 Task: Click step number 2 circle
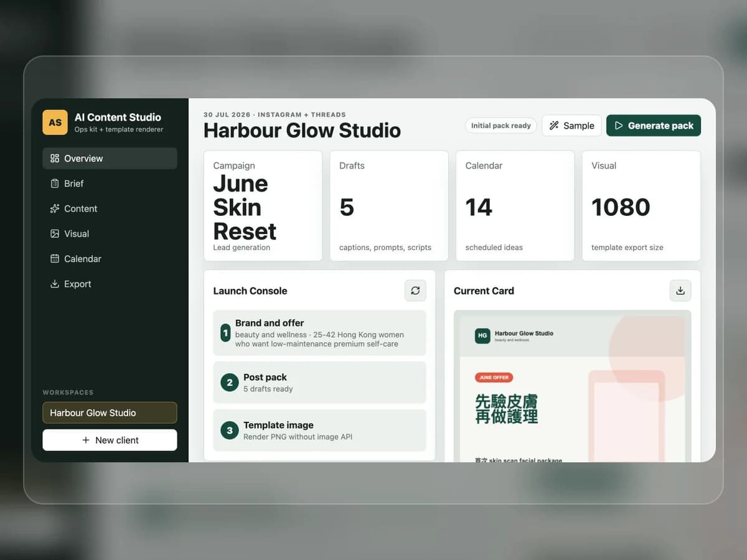pos(230,383)
